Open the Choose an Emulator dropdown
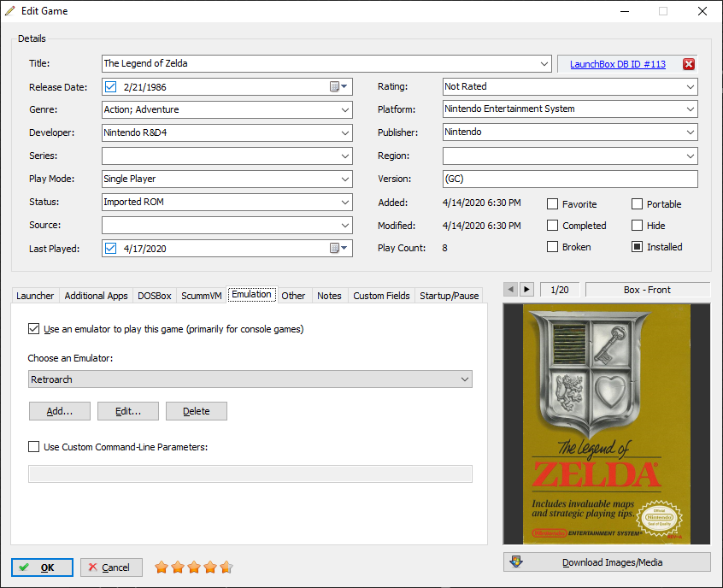723x588 pixels. [x=250, y=379]
